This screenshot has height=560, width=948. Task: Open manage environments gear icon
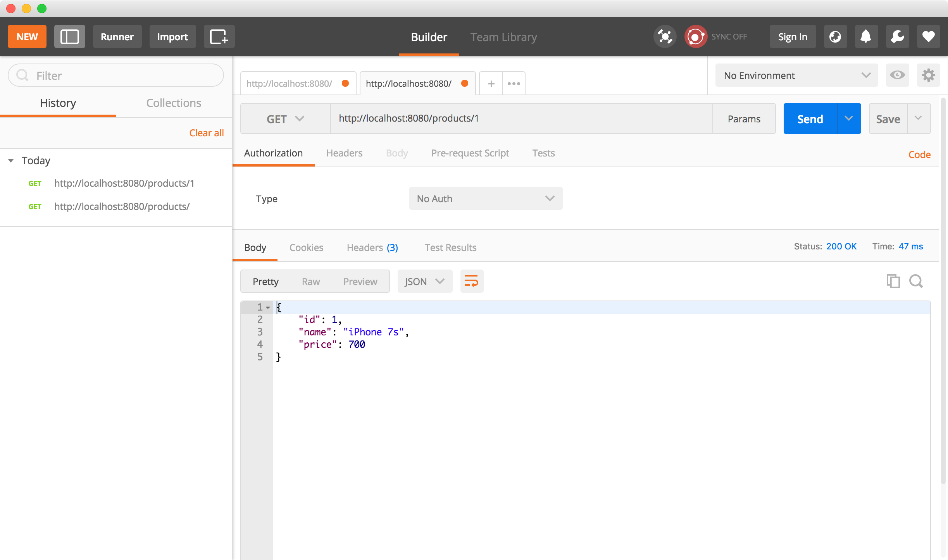[x=928, y=75]
